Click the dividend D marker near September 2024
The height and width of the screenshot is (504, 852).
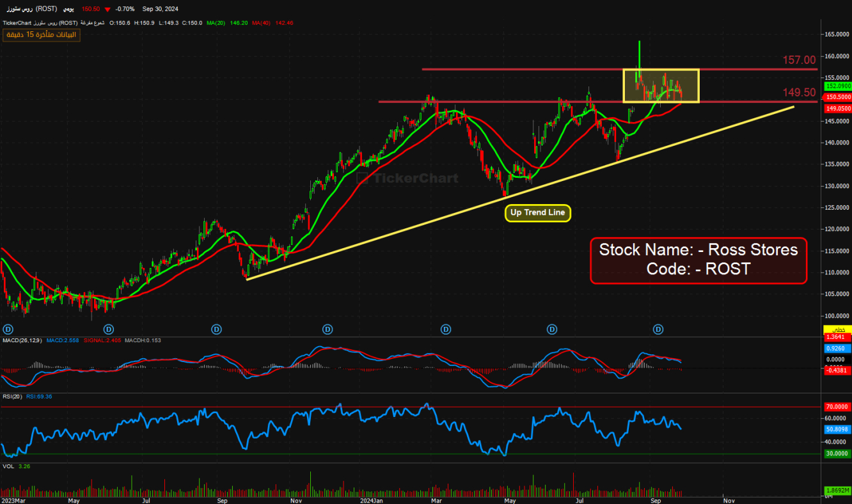pos(658,329)
